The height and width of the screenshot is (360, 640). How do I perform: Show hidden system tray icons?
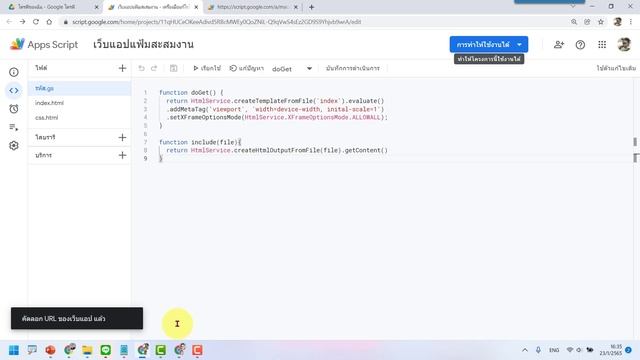(x=525, y=350)
